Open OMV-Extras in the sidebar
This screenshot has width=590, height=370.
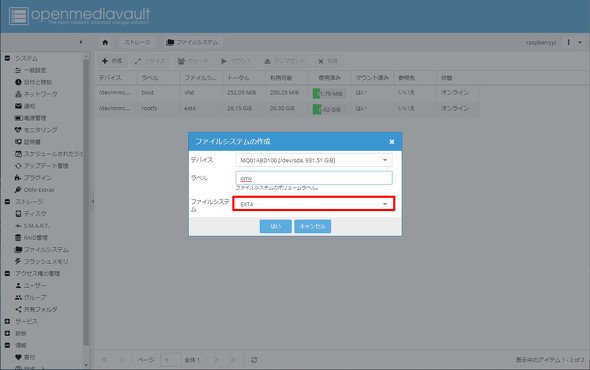[x=35, y=190]
